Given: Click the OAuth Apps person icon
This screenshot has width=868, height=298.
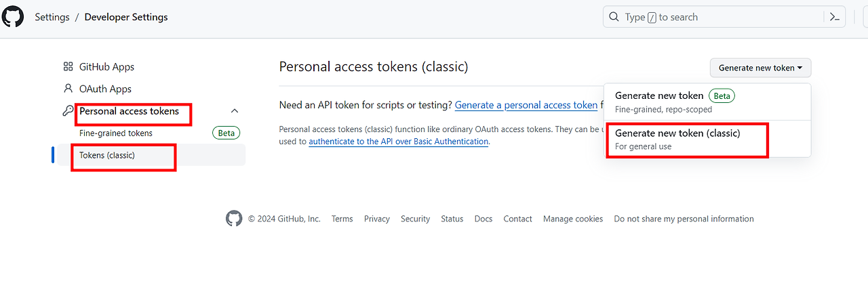Looking at the screenshot, I should pos(68,89).
